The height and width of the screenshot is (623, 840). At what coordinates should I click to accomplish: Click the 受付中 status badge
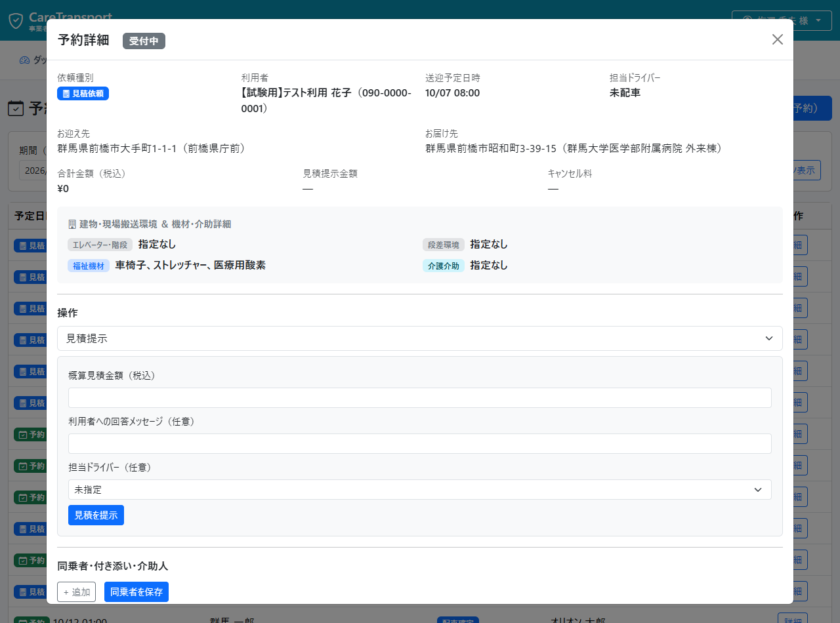144,41
